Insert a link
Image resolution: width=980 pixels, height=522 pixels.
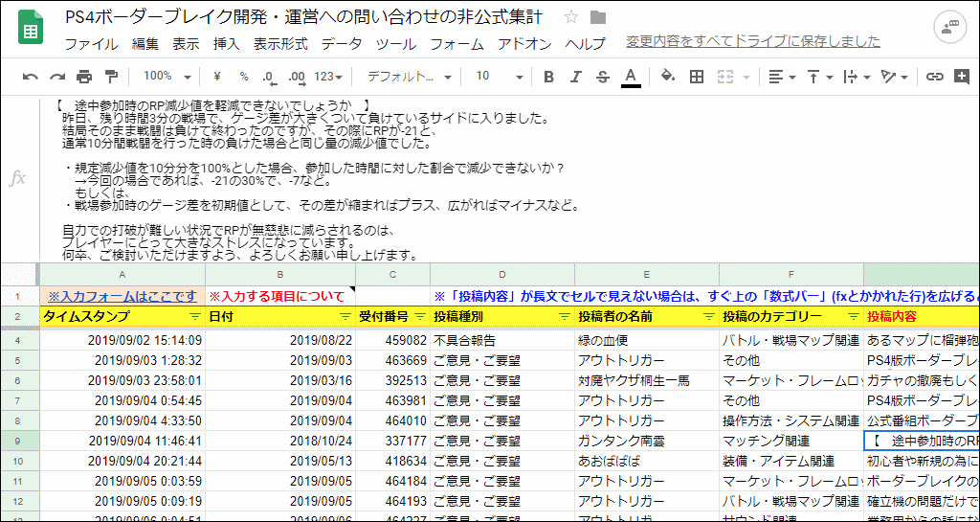[x=934, y=77]
